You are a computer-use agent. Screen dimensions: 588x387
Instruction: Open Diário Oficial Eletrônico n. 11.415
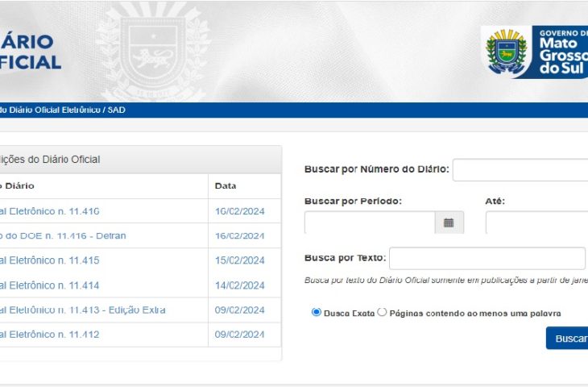50,260
